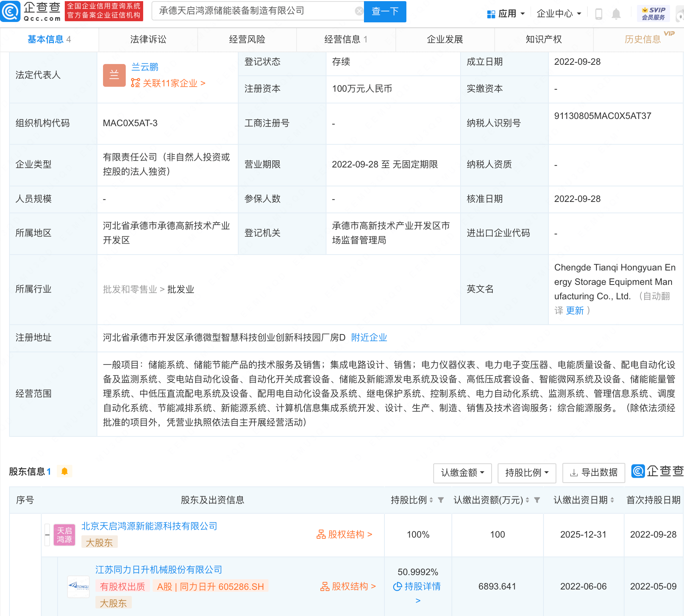Image resolution: width=684 pixels, height=616 pixels.
Task: Filter by 持股比例 funnel icon
Action: (x=440, y=500)
